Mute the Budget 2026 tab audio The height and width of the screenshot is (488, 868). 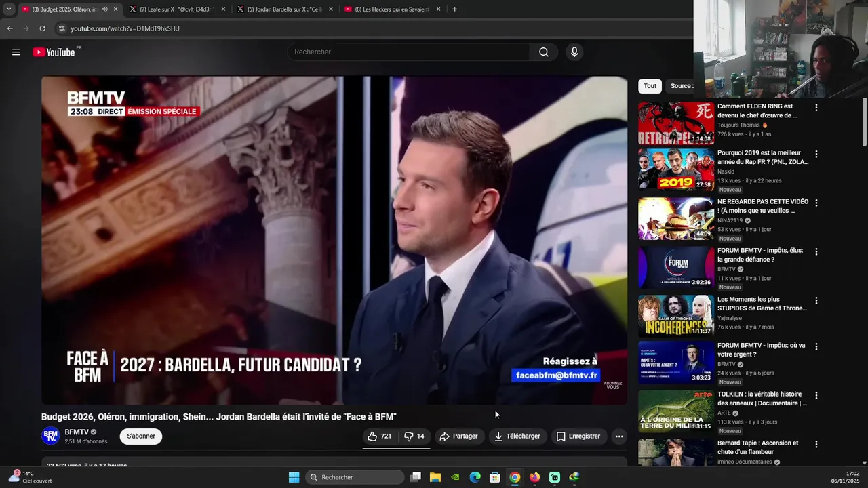[104, 9]
